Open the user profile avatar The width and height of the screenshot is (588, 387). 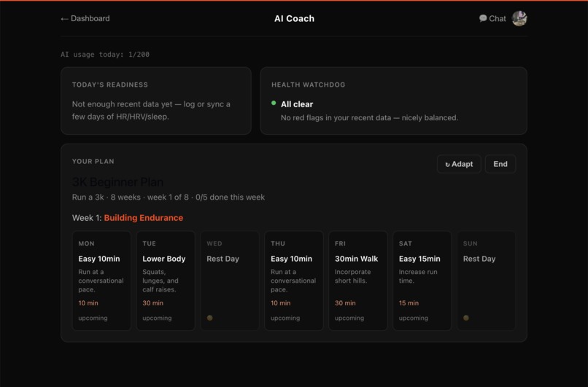(519, 18)
